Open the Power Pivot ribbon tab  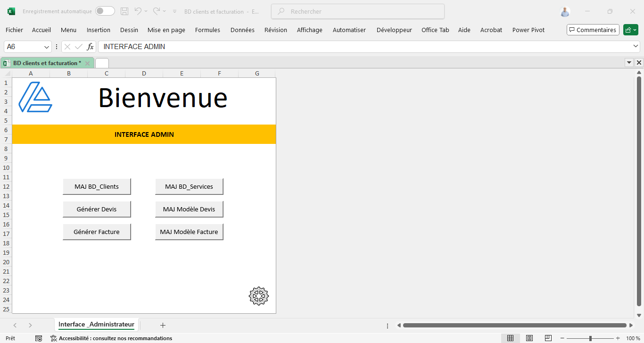click(x=528, y=30)
